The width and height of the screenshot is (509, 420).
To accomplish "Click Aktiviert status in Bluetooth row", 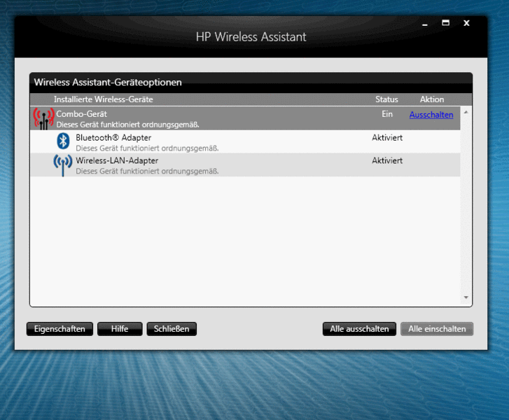I will (387, 138).
